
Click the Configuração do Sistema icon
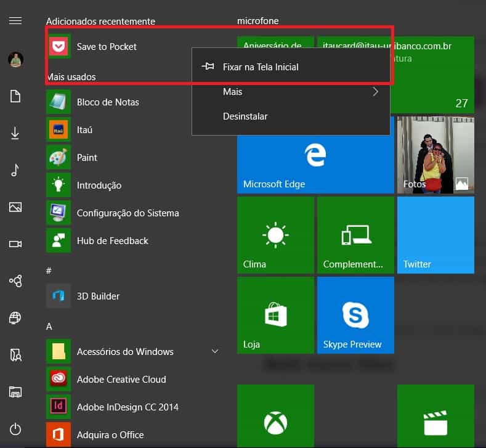click(x=59, y=213)
